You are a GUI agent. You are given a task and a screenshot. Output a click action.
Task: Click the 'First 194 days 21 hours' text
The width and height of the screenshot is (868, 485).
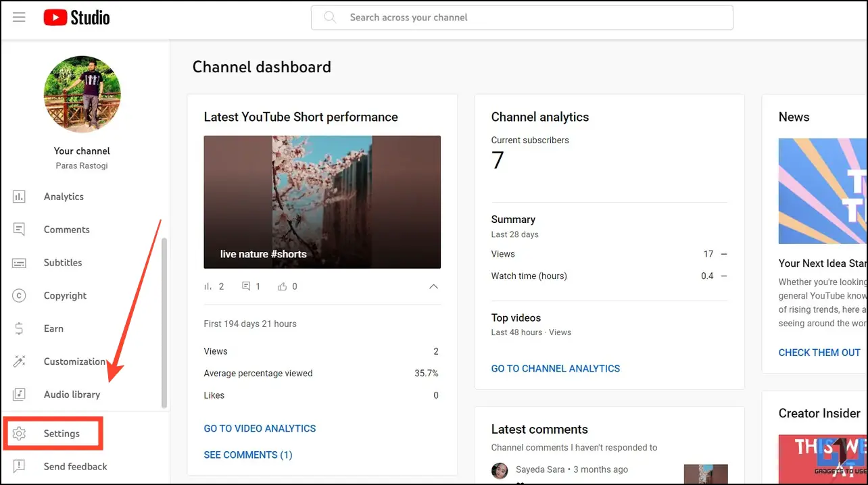click(x=250, y=324)
